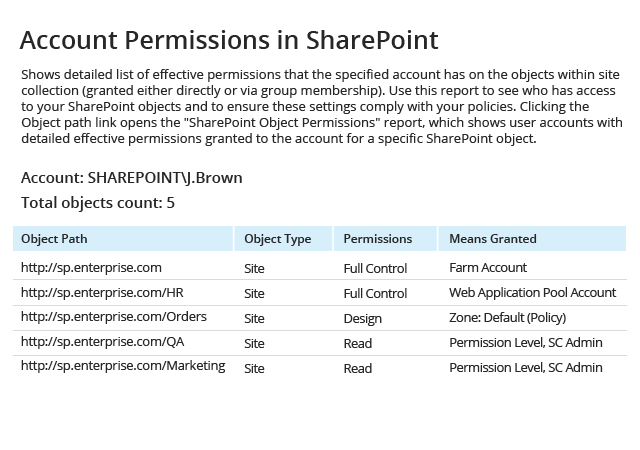Click the Read permission in QA row

(x=358, y=344)
